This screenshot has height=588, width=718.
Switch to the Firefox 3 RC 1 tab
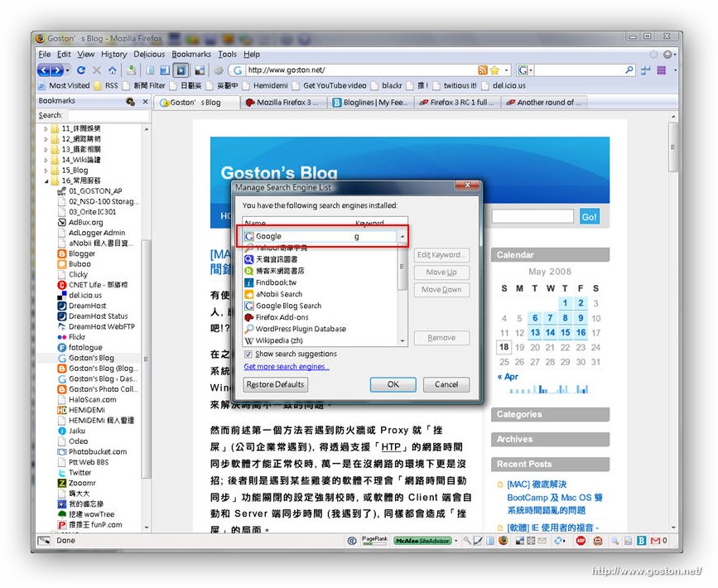click(x=457, y=103)
